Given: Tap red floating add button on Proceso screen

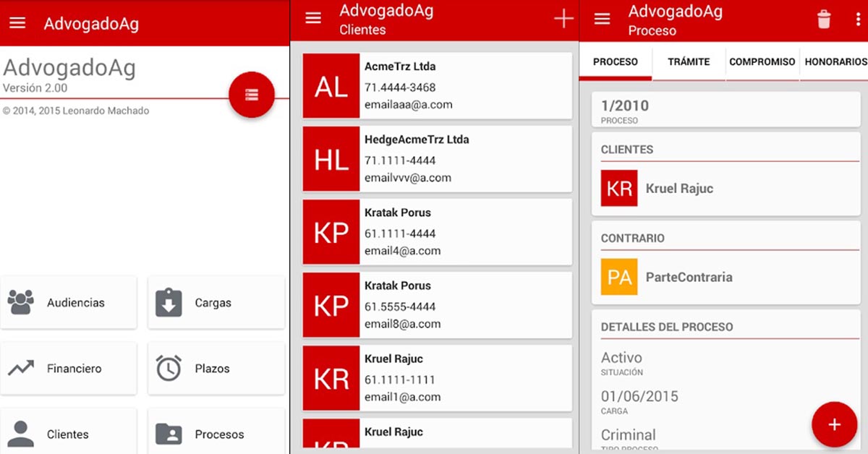Looking at the screenshot, I should pyautogui.click(x=834, y=424).
